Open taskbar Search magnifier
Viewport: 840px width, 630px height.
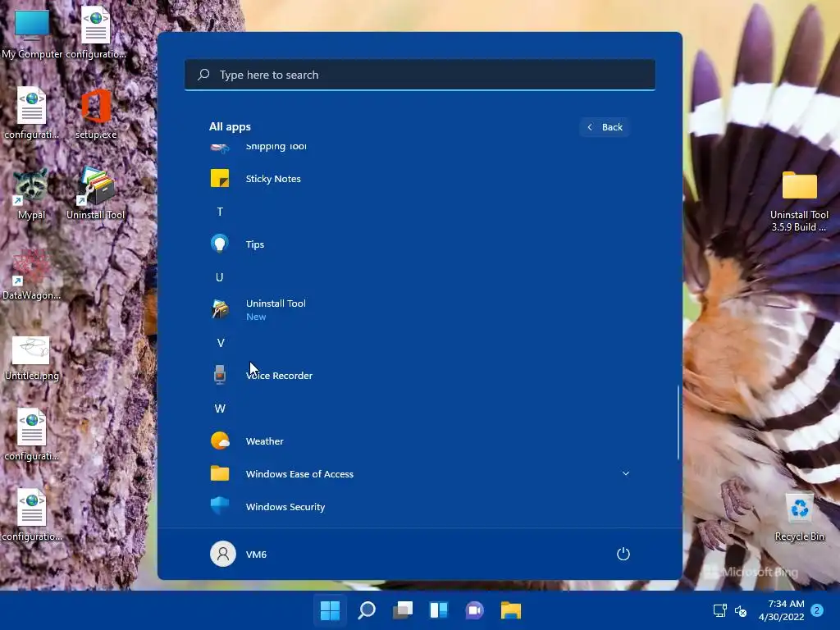coord(367,610)
